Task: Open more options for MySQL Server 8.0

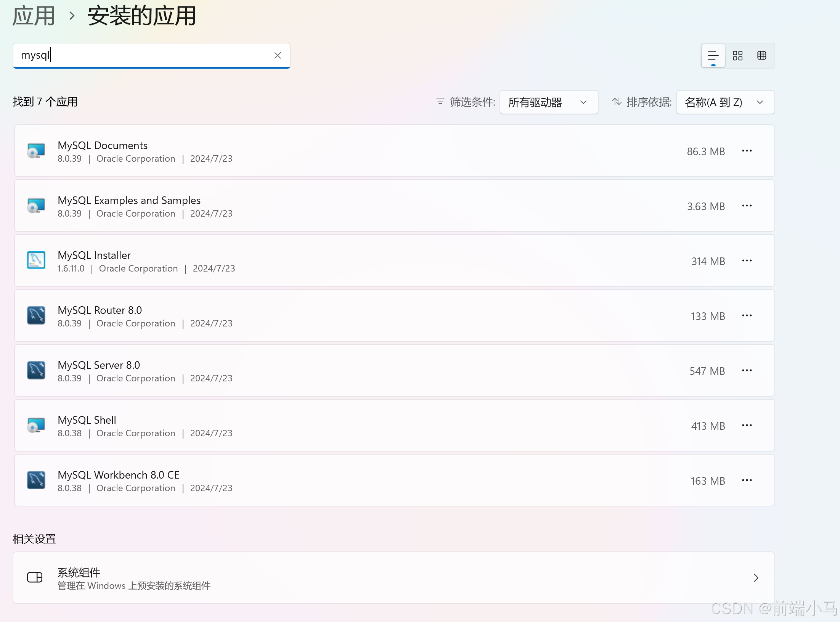Action: pos(747,371)
